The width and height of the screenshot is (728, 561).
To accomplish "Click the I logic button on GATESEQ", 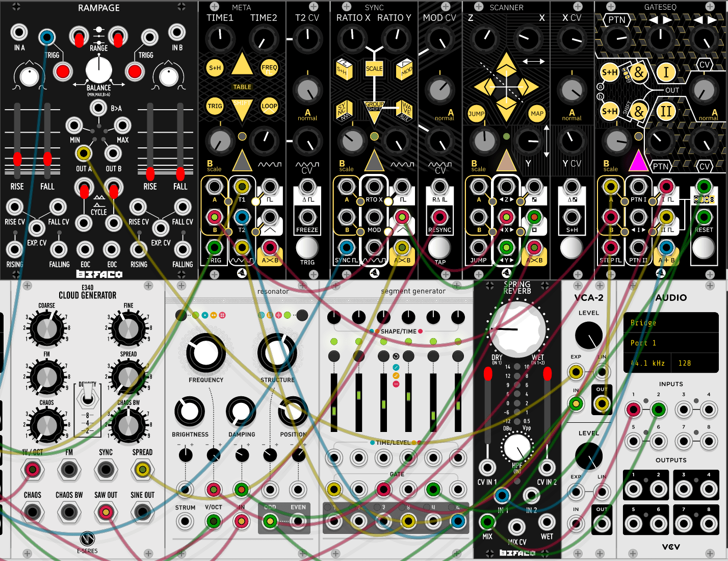I will click(x=666, y=72).
